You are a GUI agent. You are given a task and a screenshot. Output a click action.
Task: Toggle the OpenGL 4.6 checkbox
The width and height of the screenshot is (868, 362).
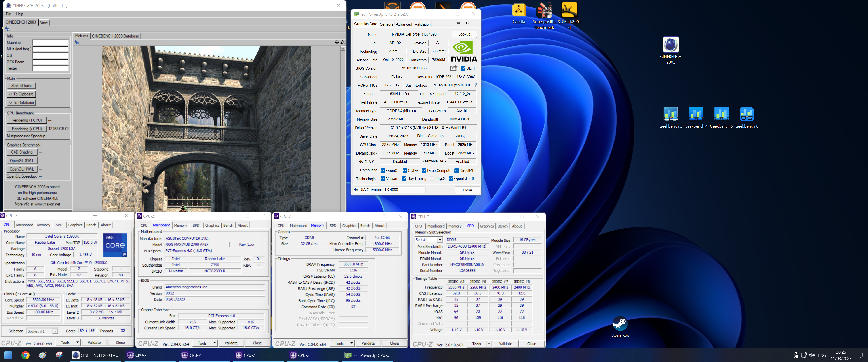tap(451, 179)
